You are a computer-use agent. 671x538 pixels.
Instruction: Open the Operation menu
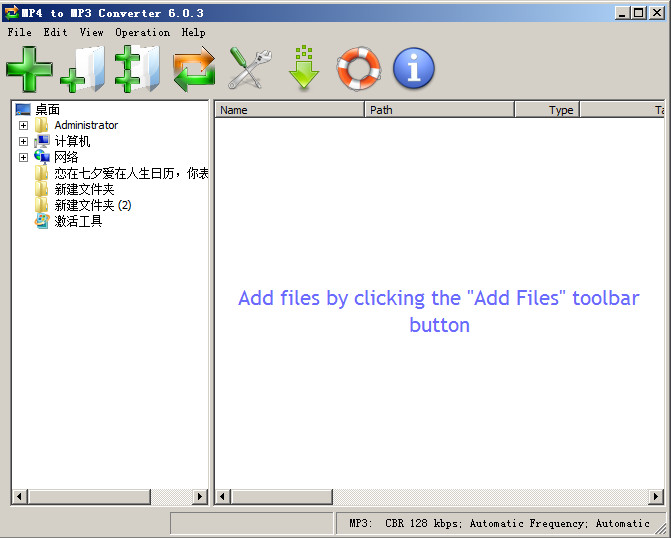[x=143, y=33]
